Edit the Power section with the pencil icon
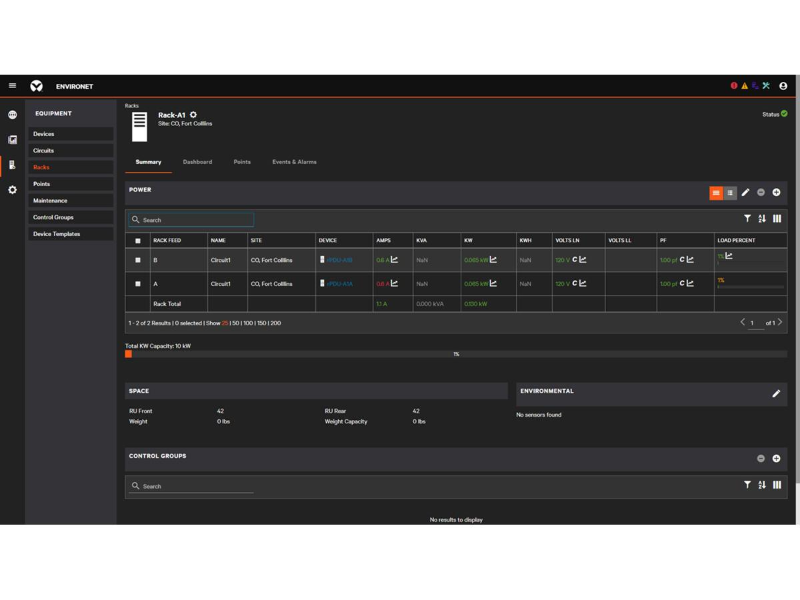This screenshot has height=600, width=800. 745,192
